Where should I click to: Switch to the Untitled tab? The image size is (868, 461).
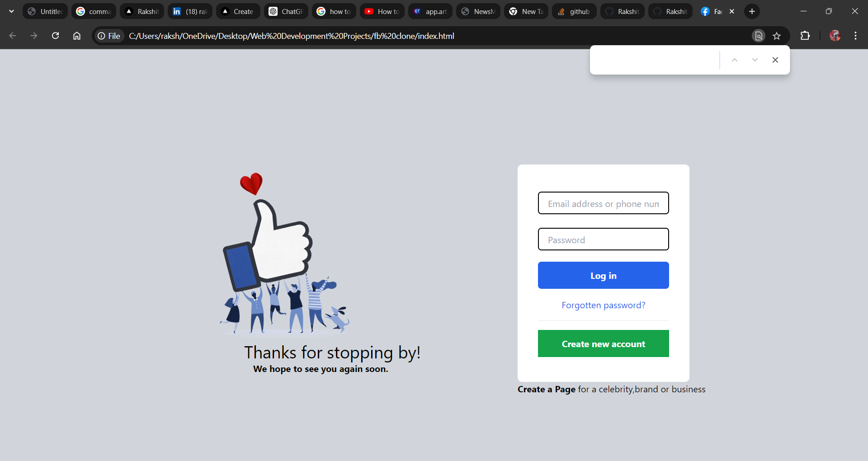click(45, 11)
